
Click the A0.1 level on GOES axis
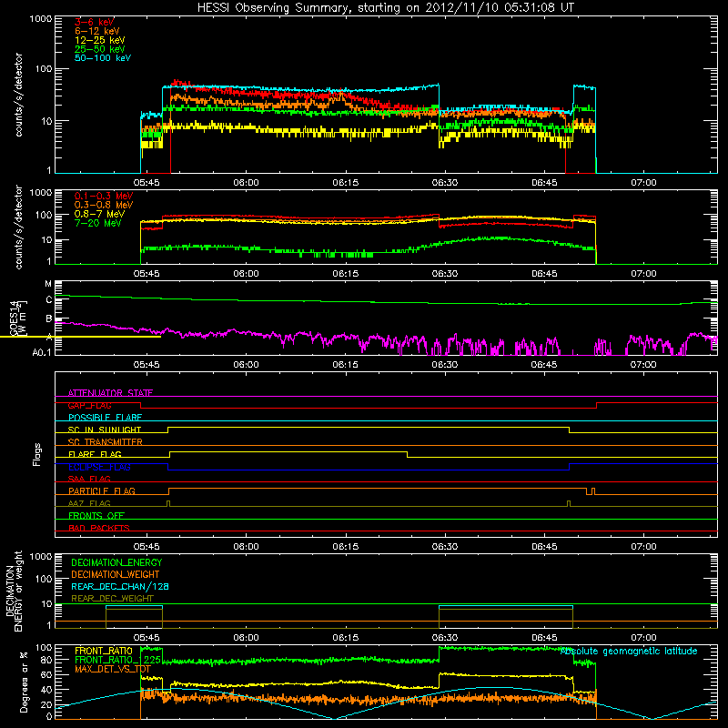42,352
